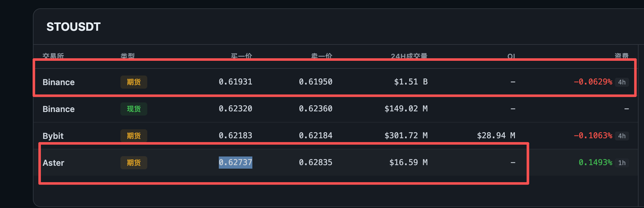Select the Binance name in the 期货 row
Image resolution: width=644 pixels, height=208 pixels.
coord(58,82)
